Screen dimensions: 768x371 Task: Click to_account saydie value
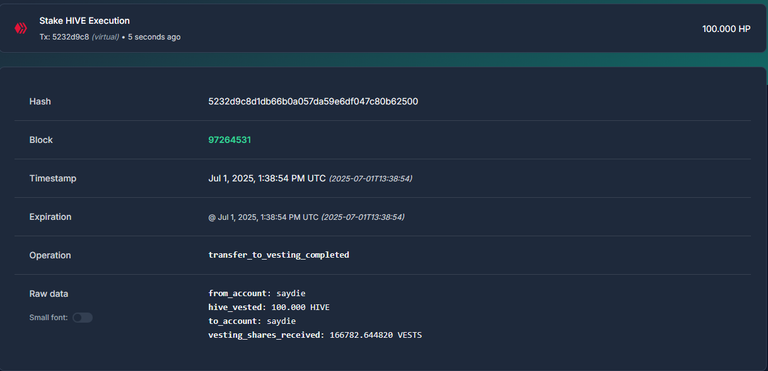(x=281, y=322)
